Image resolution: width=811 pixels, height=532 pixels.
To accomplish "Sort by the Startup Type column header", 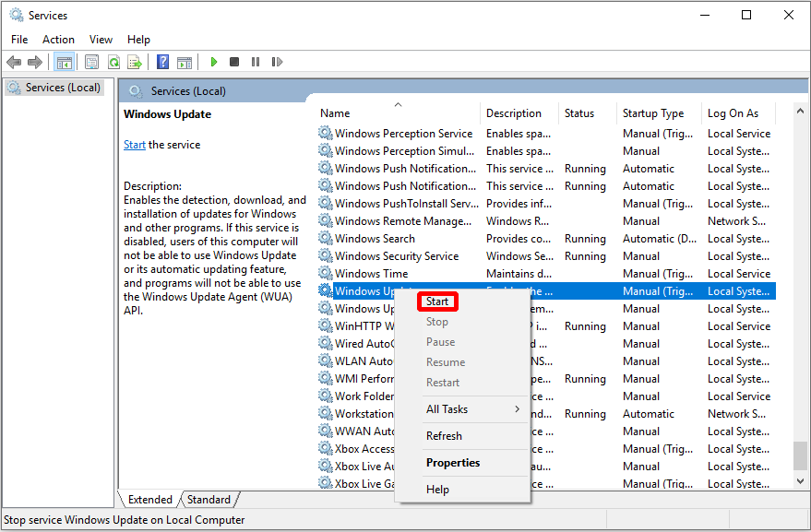I will click(x=660, y=113).
